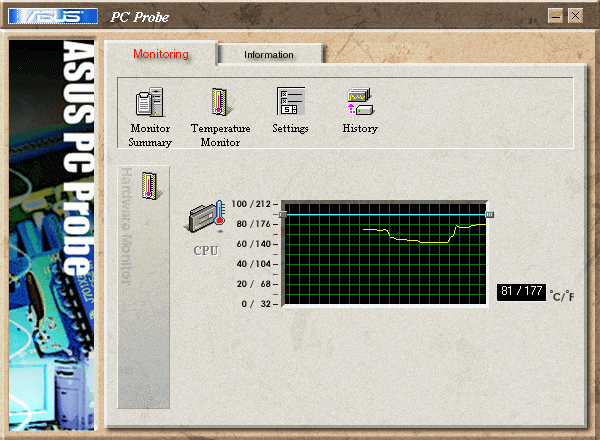The height and width of the screenshot is (440, 600).
Task: Open the Settings icon
Action: coord(290,101)
